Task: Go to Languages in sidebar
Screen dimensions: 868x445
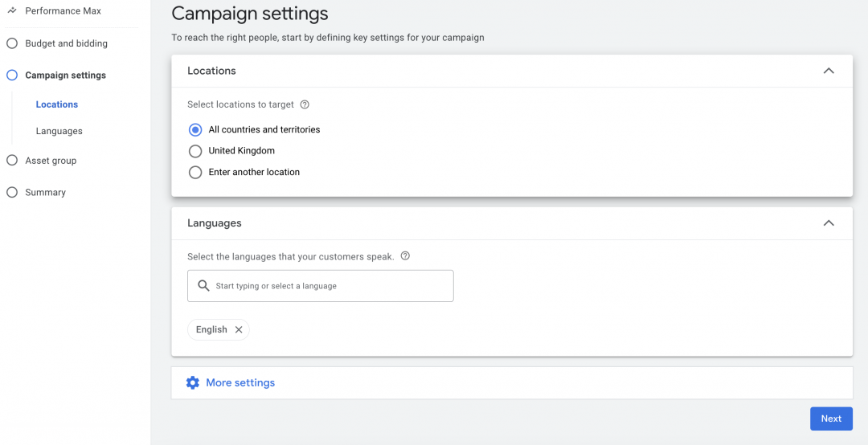Action: pyautogui.click(x=59, y=131)
